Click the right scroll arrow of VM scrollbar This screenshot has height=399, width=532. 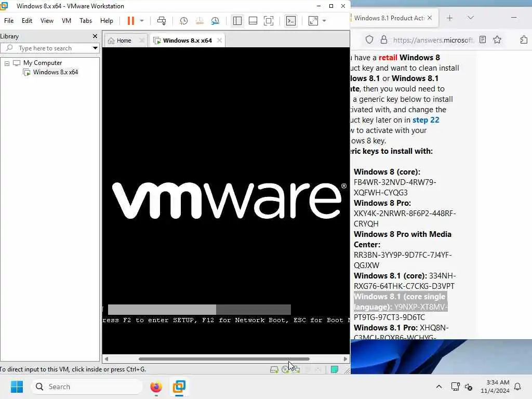point(345,358)
